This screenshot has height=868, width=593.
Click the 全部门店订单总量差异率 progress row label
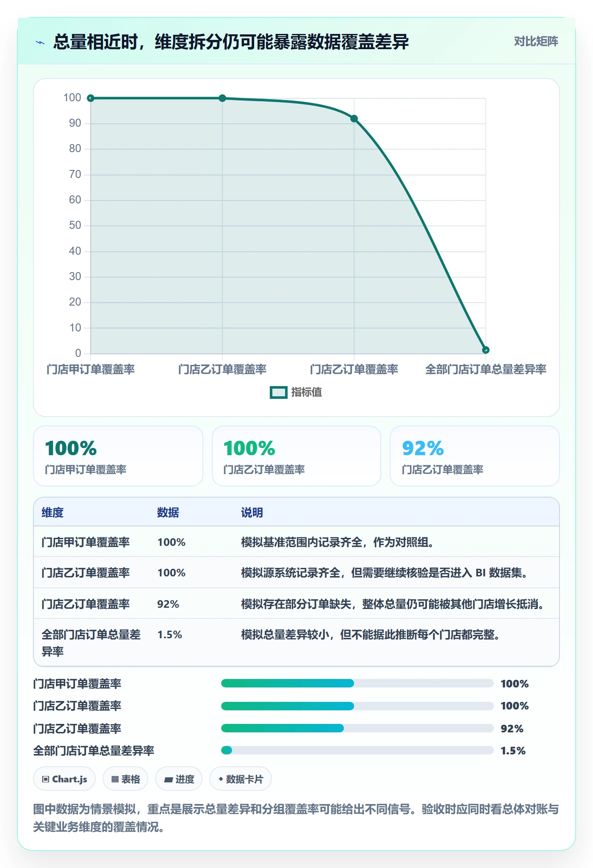click(94, 751)
